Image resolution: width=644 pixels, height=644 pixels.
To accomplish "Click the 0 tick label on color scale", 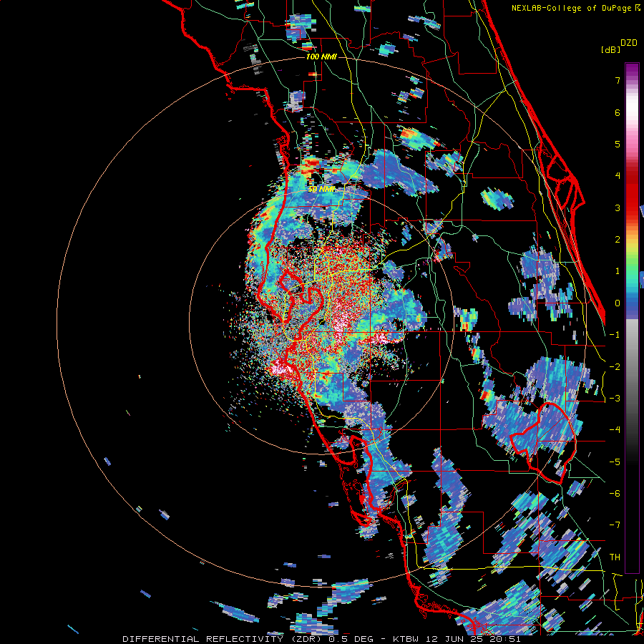I will click(x=618, y=303).
